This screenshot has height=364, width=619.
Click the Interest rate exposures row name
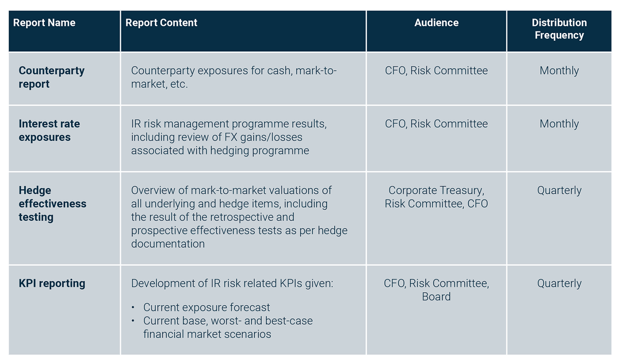50,130
